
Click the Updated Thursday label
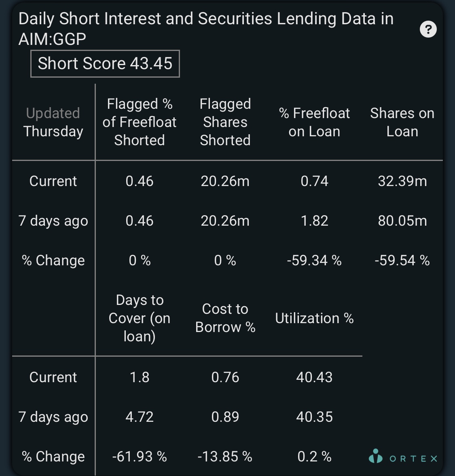(x=53, y=122)
